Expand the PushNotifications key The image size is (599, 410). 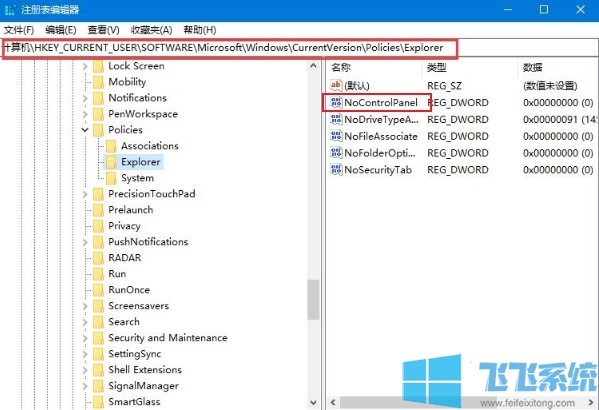pos(85,242)
